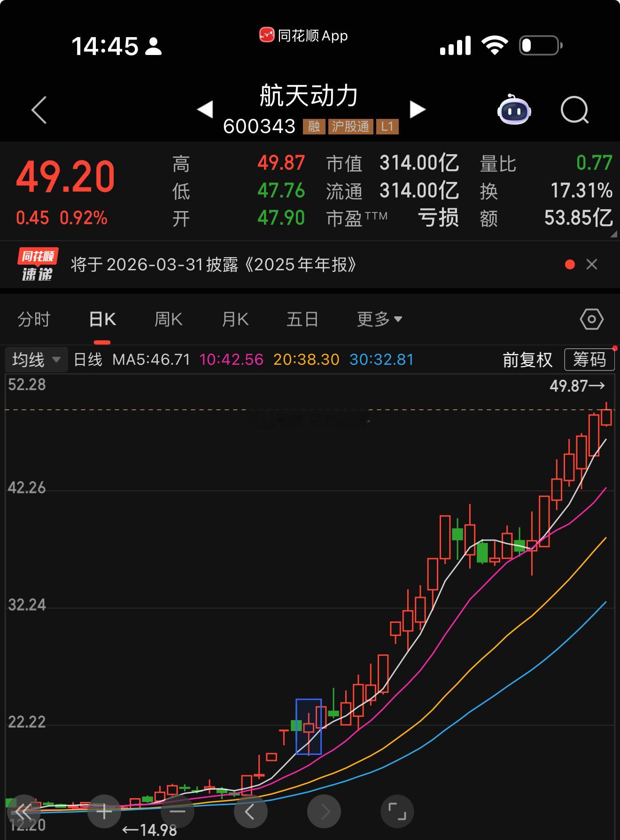Image resolution: width=620 pixels, height=840 pixels.
Task: Zoom out chart with minus button
Action: click(x=178, y=811)
